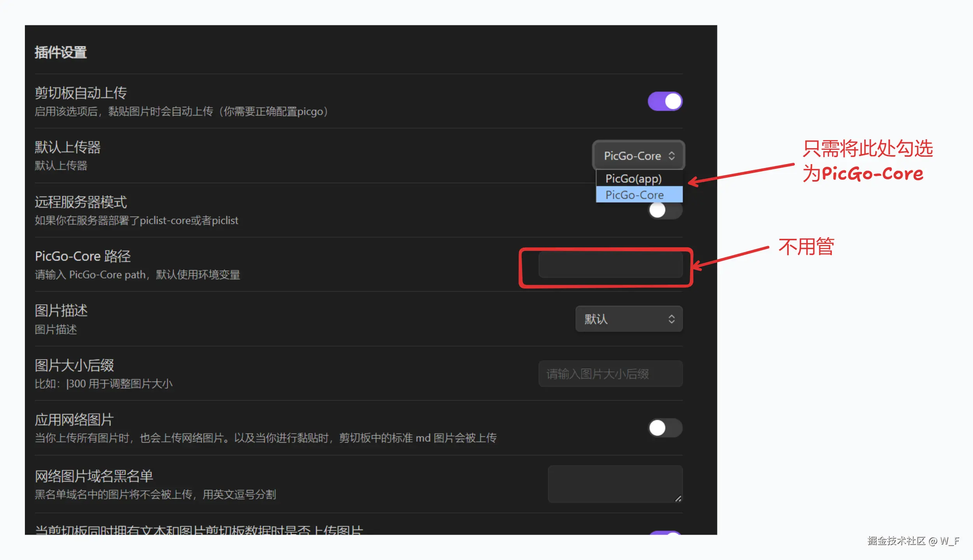Click the resize handle on blacklist textarea

tap(678, 499)
